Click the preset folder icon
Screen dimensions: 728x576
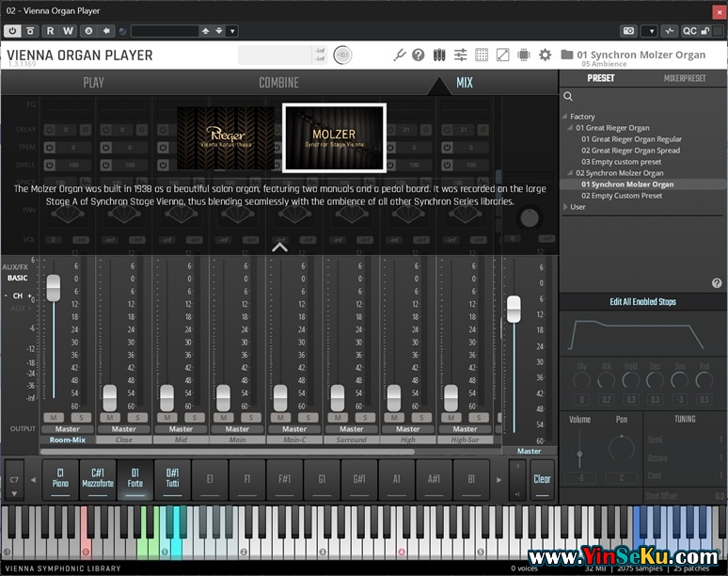coord(567,56)
